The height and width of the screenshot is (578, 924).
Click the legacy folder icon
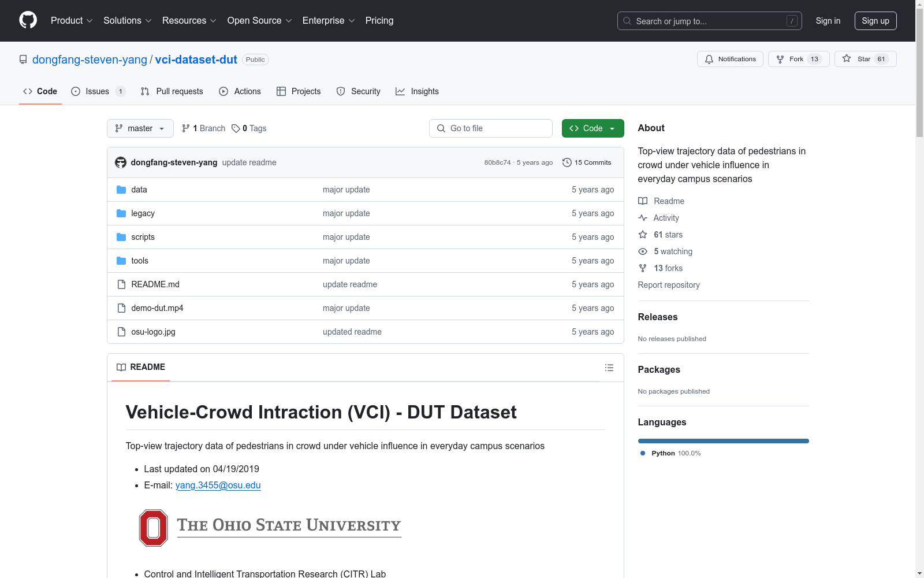tap(121, 213)
